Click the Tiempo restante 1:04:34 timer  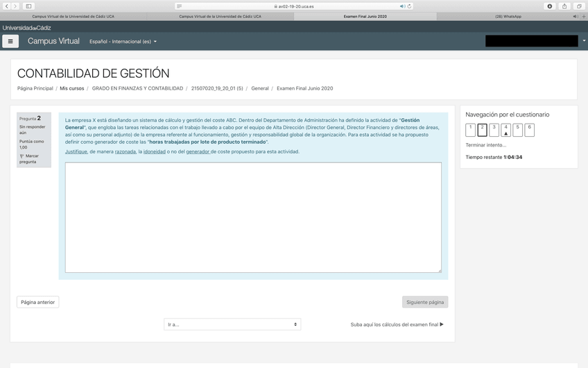[x=494, y=158]
